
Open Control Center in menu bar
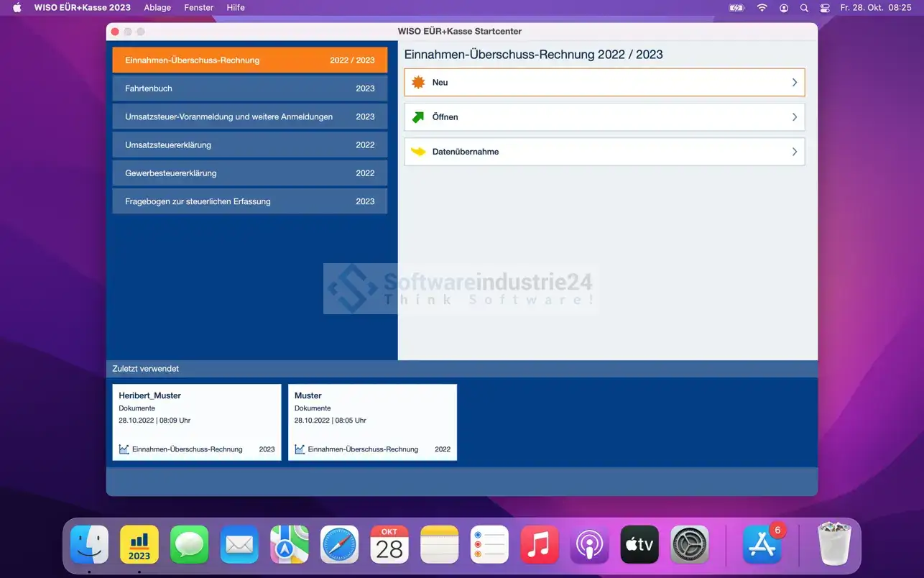pos(825,8)
